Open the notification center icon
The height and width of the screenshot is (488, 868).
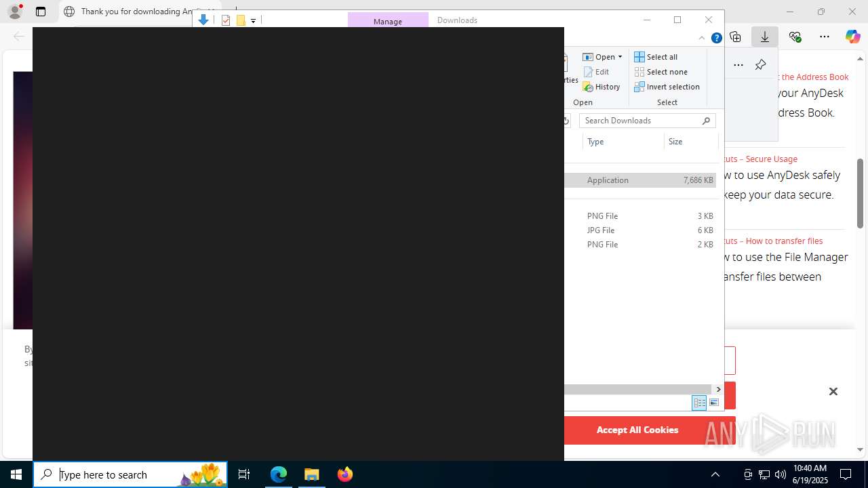click(846, 474)
